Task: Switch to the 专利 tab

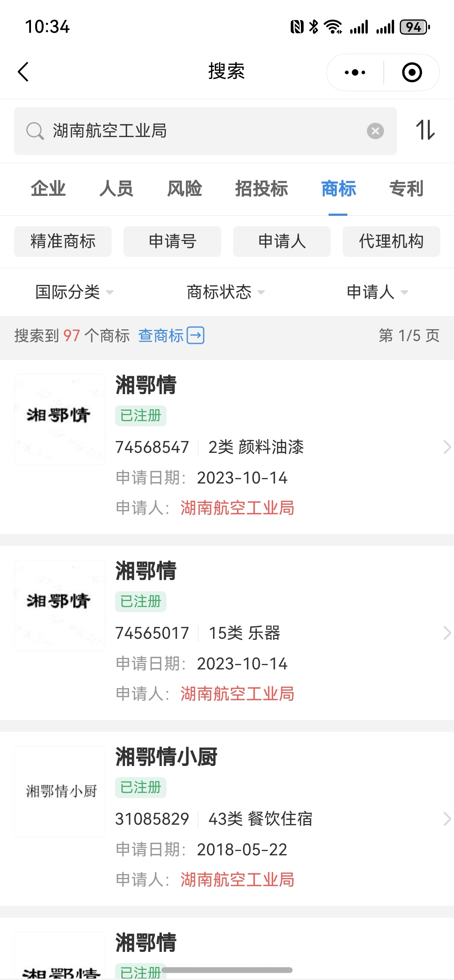Action: (x=406, y=189)
